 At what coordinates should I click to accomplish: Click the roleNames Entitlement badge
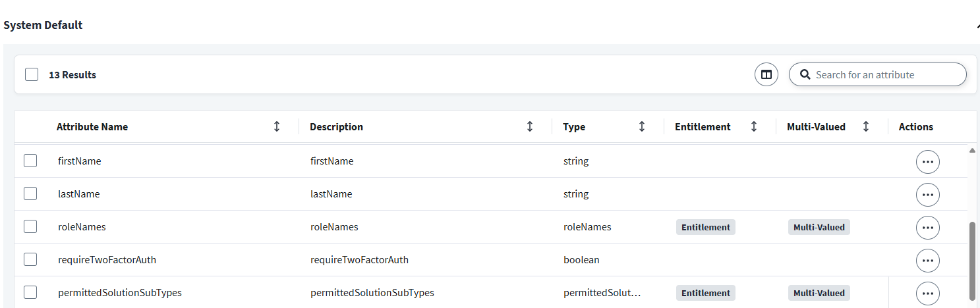tap(705, 227)
